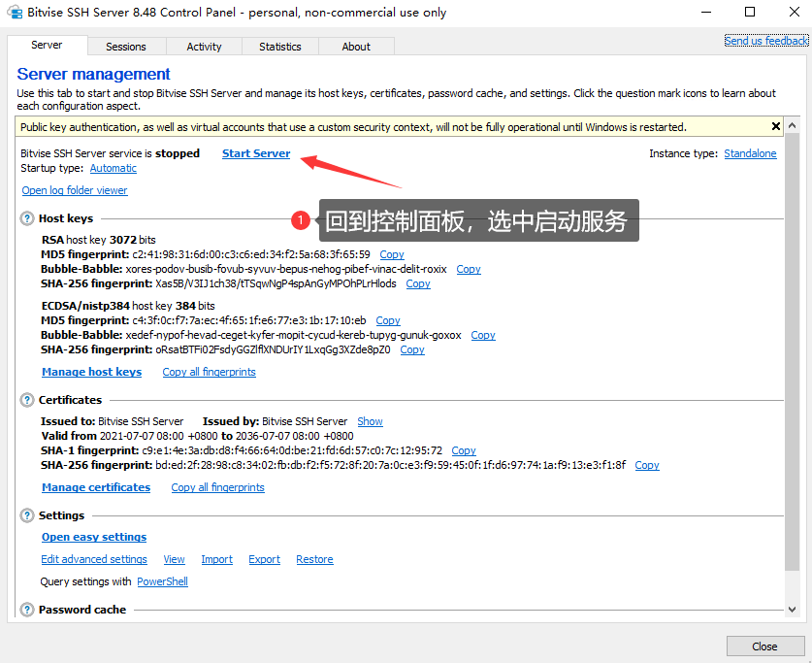Copy the RSA Bubble-Babble fingerprint
This screenshot has height=663, width=812.
coord(469,269)
